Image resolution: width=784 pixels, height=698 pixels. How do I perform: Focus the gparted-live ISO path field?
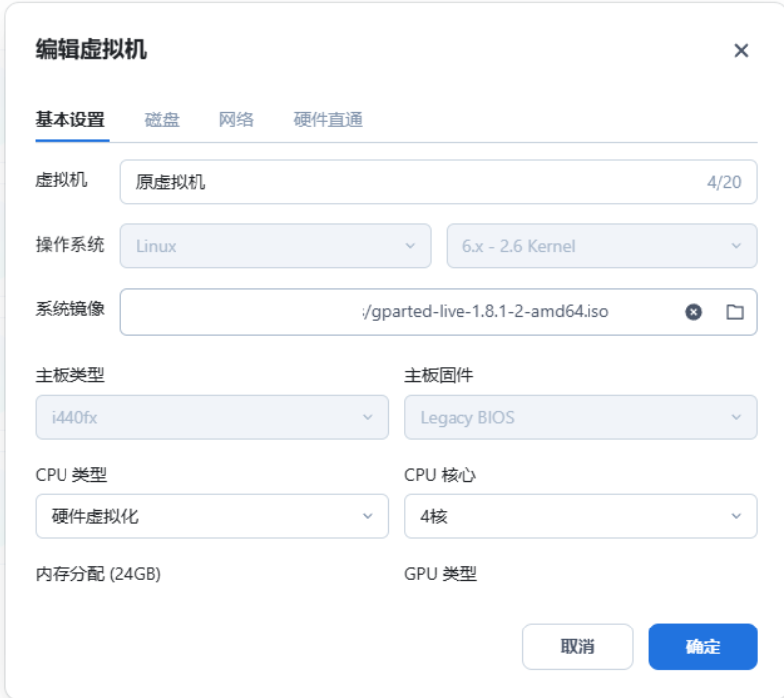tap(397, 312)
